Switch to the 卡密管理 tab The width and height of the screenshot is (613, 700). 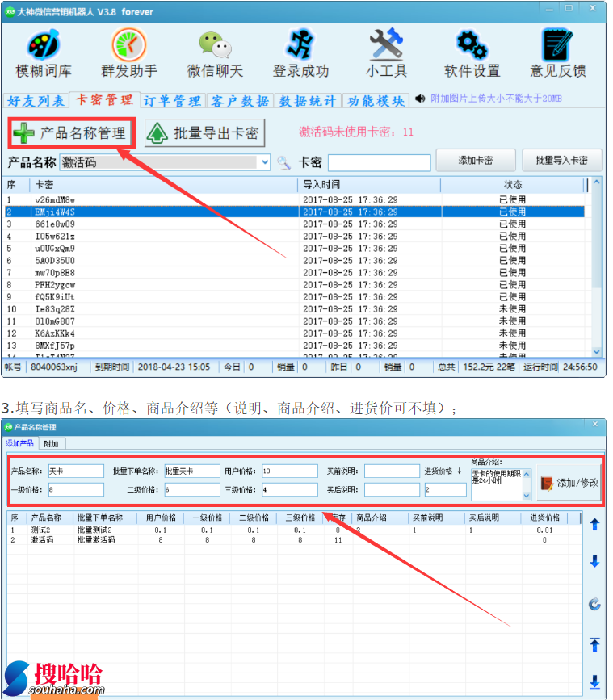[104, 99]
